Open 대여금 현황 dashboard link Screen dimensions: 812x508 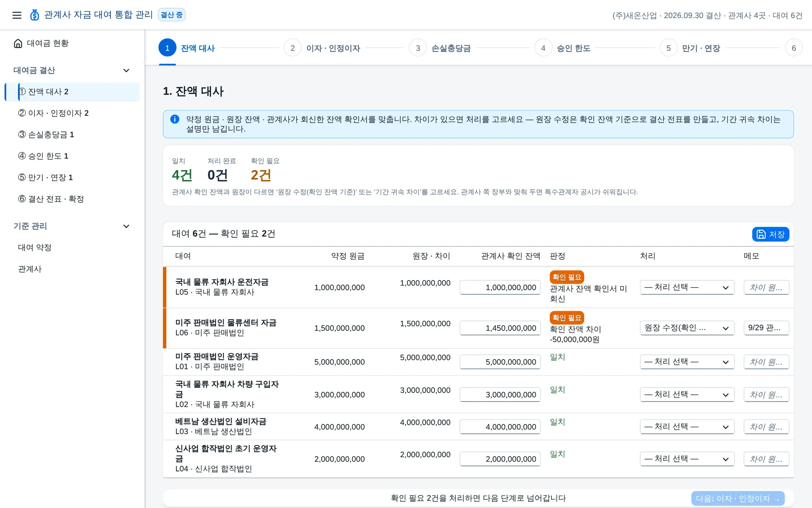(x=71, y=44)
